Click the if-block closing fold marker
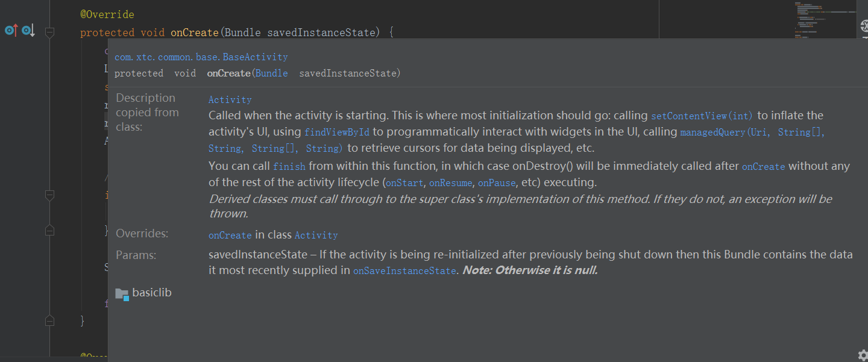The height and width of the screenshot is (362, 868). tap(50, 229)
